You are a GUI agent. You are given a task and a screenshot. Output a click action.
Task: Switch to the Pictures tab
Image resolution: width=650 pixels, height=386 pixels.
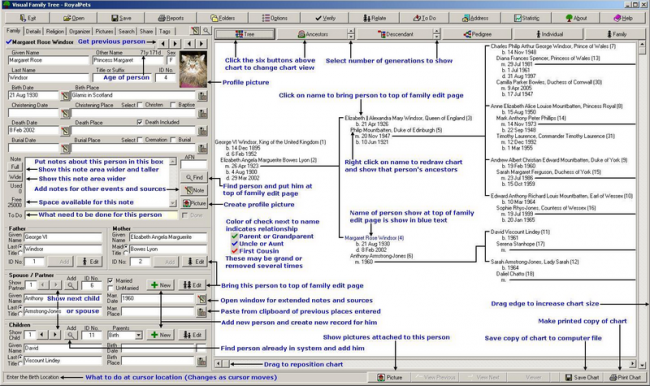point(104,32)
